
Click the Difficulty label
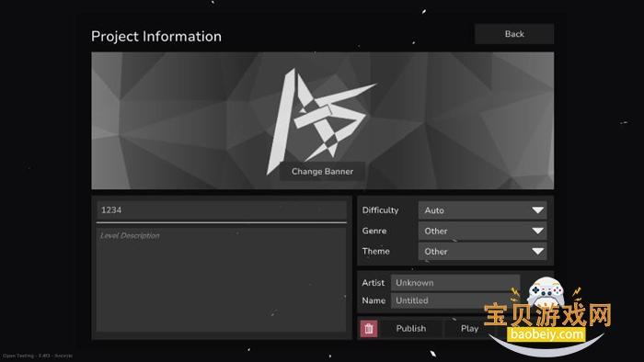pyautogui.click(x=380, y=210)
